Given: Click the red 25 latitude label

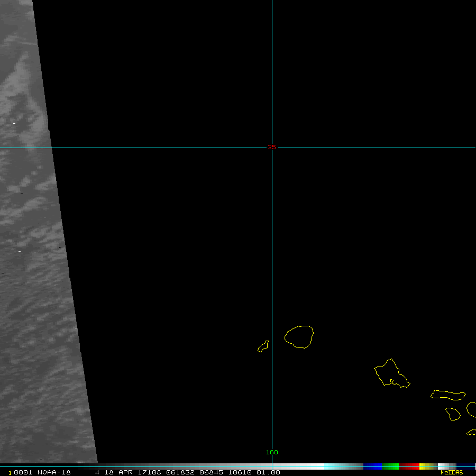Looking at the screenshot, I should pos(272,147).
